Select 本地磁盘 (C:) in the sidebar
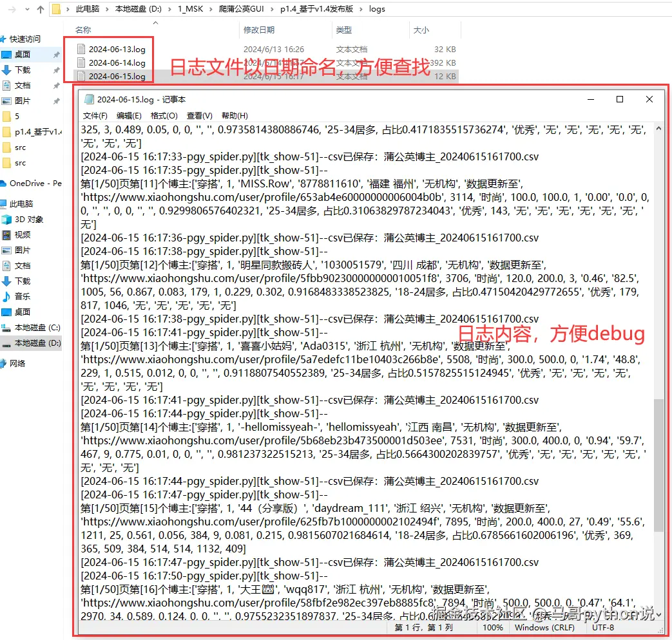This screenshot has width=672, height=640. [x=35, y=328]
